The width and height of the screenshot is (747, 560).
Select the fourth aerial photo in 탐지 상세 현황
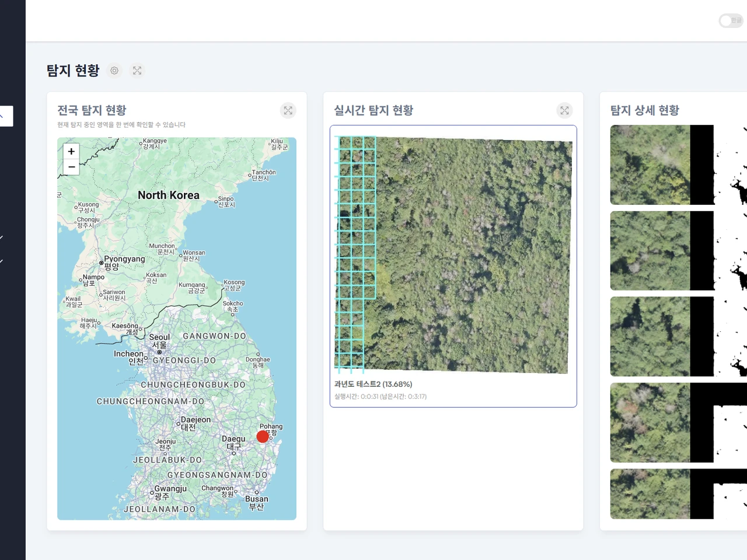(x=650, y=423)
